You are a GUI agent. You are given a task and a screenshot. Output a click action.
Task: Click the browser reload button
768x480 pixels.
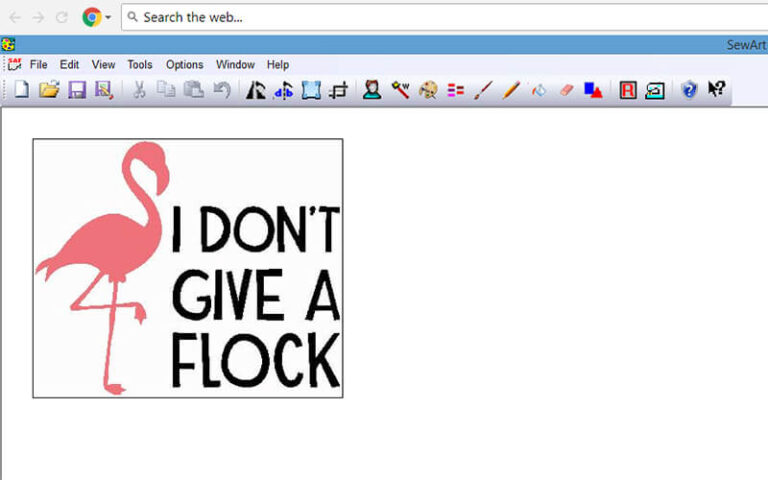[x=62, y=17]
